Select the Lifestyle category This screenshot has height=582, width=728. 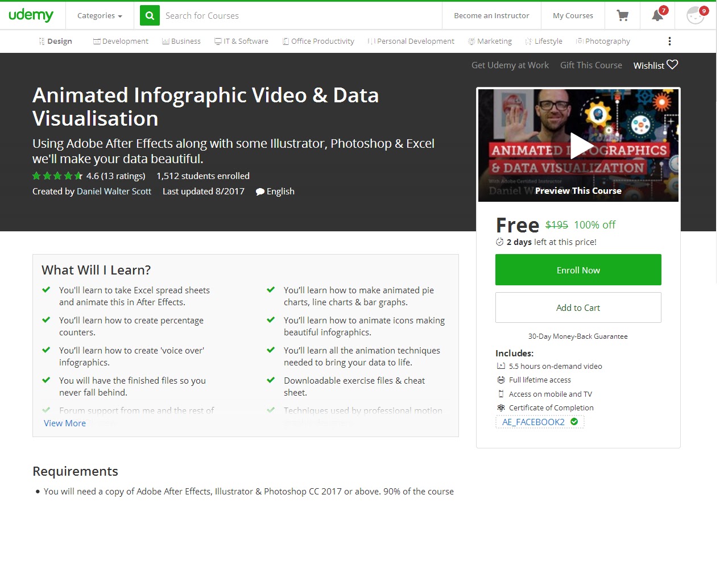pos(544,41)
